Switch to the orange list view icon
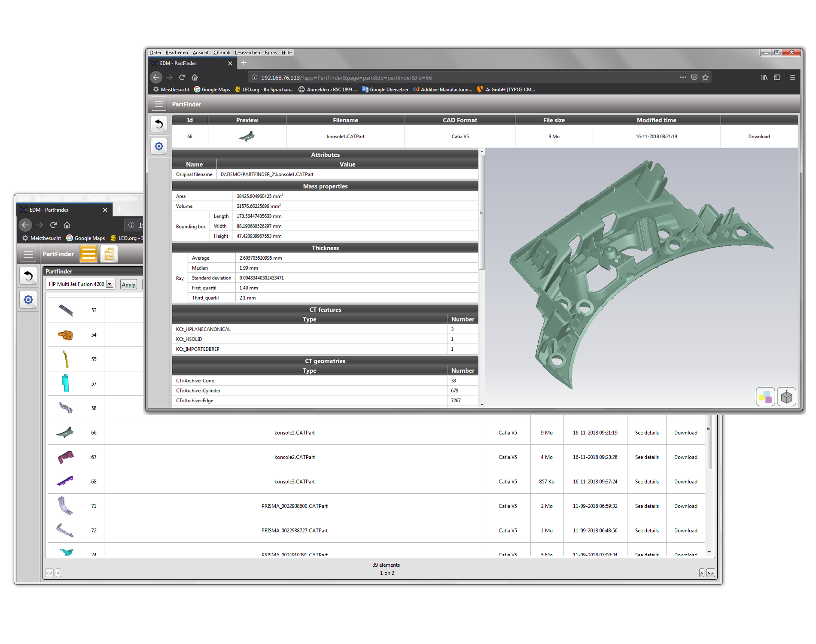The image size is (816, 644). 88,254
